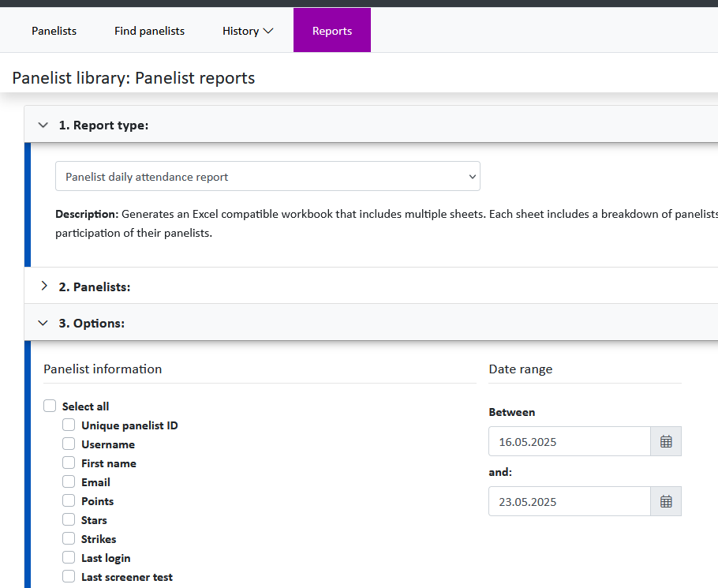Expand the 2. Panelists section
Screen dimensions: 718x588
(44, 287)
